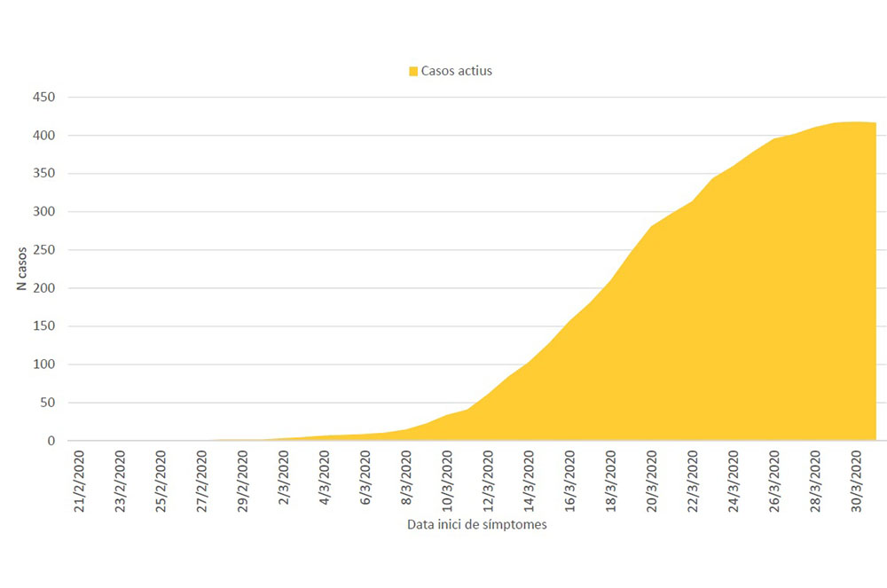Image resolution: width=887 pixels, height=588 pixels.
Task: Click the 2/3/2020 date label
Action: tap(284, 478)
